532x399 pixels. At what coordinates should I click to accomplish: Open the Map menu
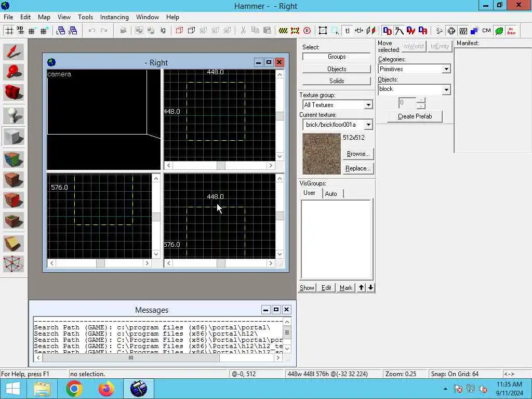point(44,17)
